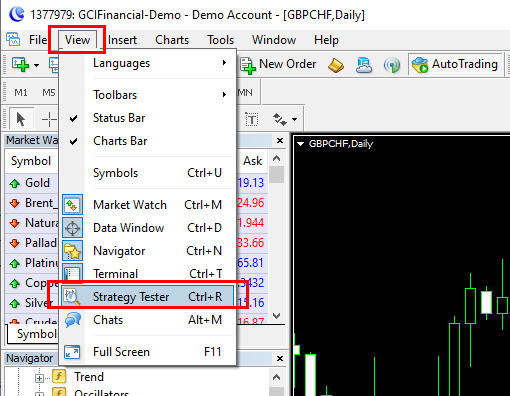Select the Silver symbol row
The height and width of the screenshot is (396, 510).
tap(32, 303)
